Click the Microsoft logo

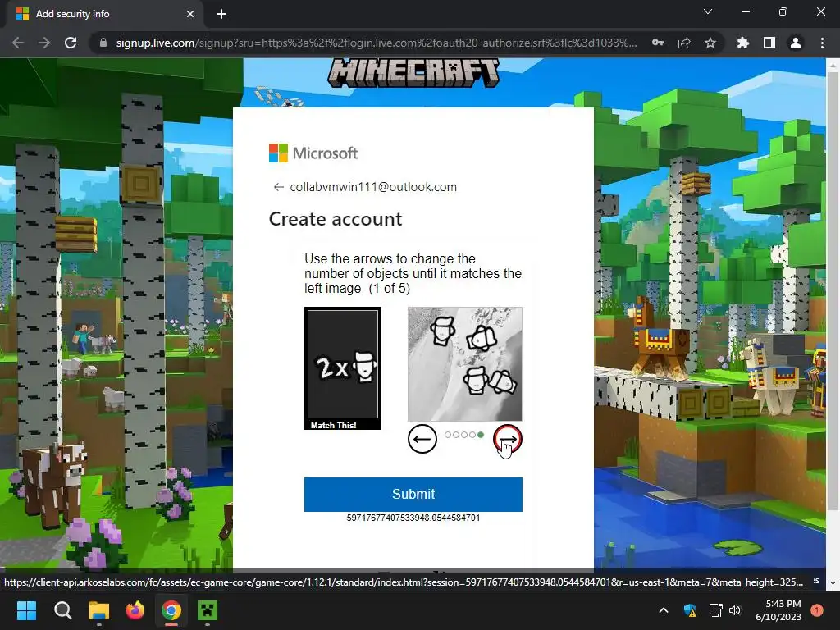313,153
